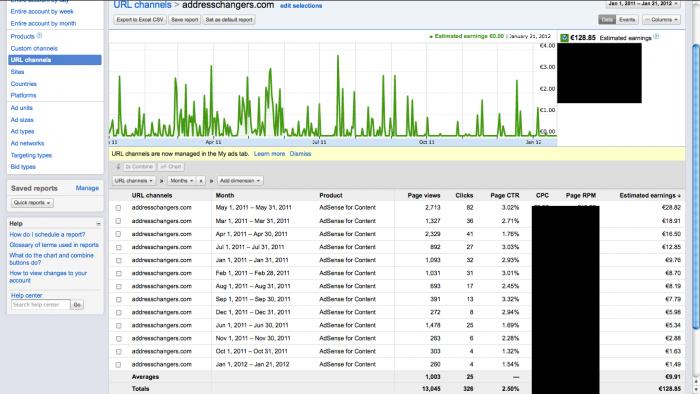
Task: Select the Mar 1, 2011 row checkbox
Action: (x=118, y=221)
